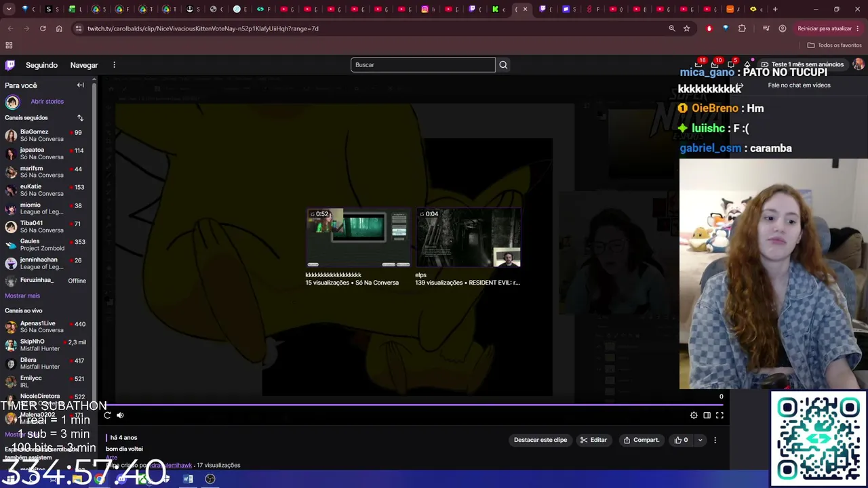Open Dilera live channel

(46, 364)
